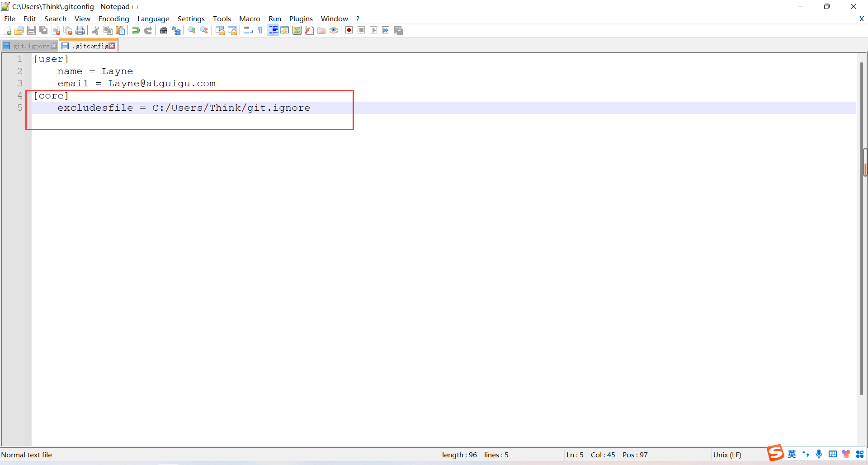Zoom out of the editor text
Viewport: 868px width, 465px height.
[x=204, y=30]
